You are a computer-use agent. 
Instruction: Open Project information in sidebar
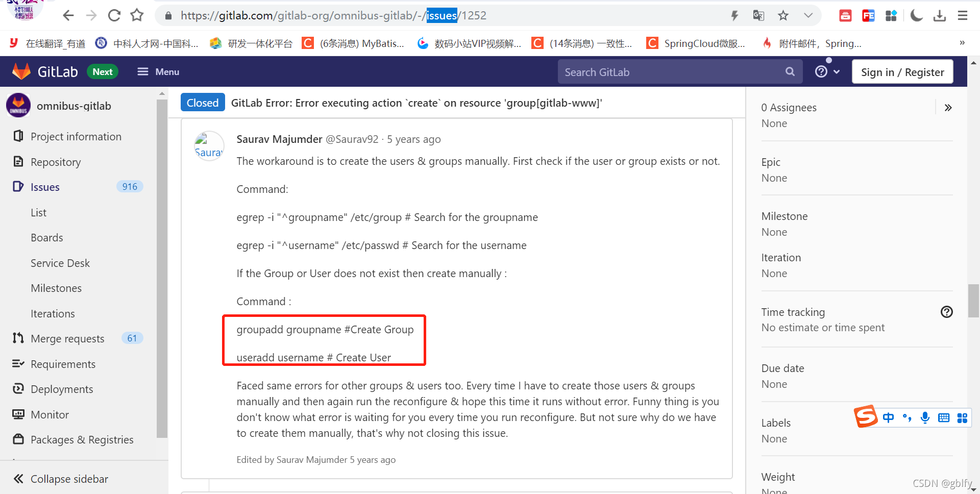pos(76,136)
